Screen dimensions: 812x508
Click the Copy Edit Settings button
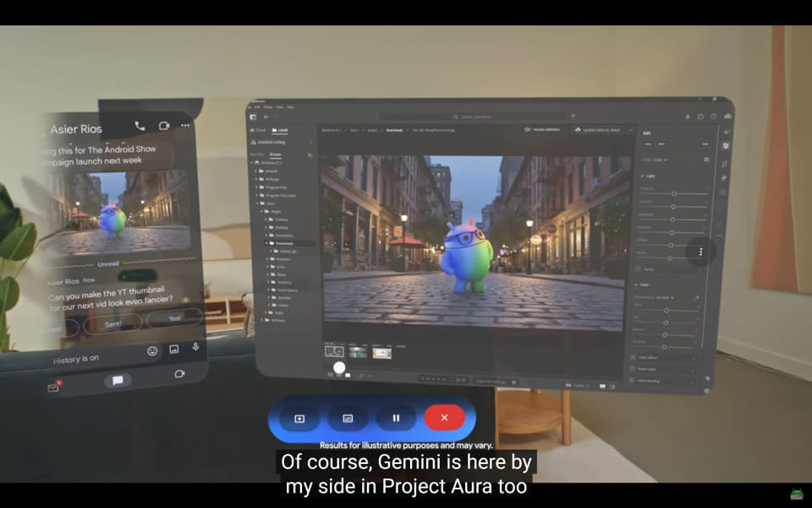pyautogui.click(x=491, y=382)
